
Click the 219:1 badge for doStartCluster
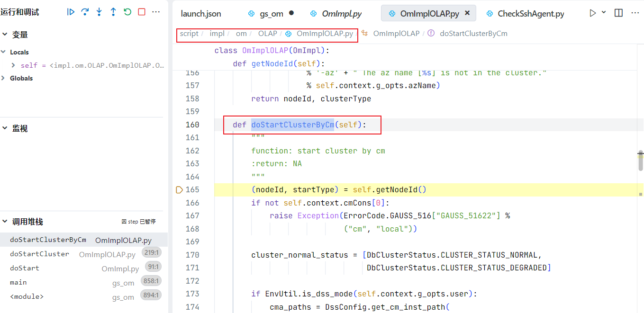pyautogui.click(x=152, y=253)
